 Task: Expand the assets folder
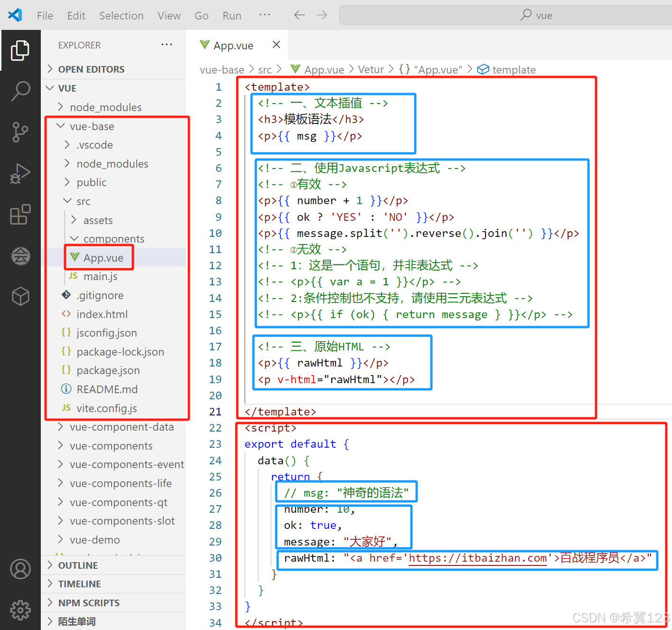pyautogui.click(x=114, y=220)
